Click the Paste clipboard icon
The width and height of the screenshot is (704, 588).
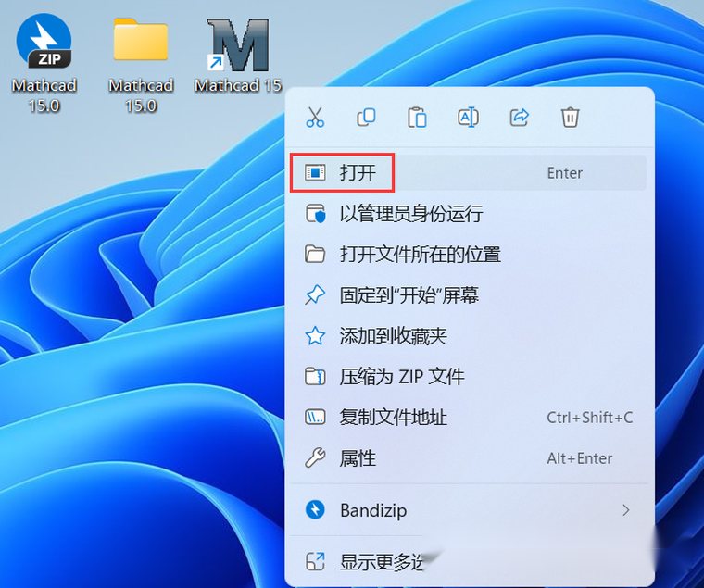click(x=418, y=118)
